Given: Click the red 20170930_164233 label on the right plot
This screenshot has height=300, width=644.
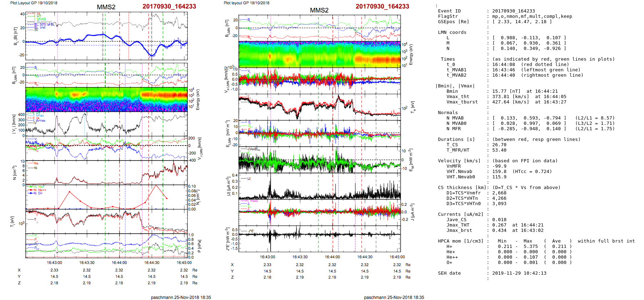Looking at the screenshot, I should (x=382, y=6).
